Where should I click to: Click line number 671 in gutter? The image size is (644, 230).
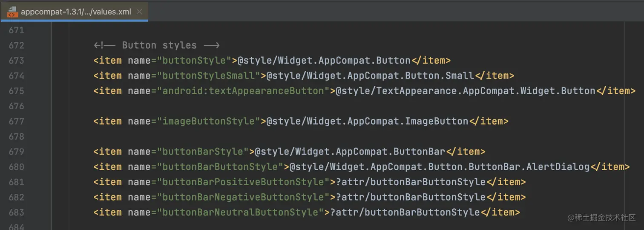[x=16, y=30]
